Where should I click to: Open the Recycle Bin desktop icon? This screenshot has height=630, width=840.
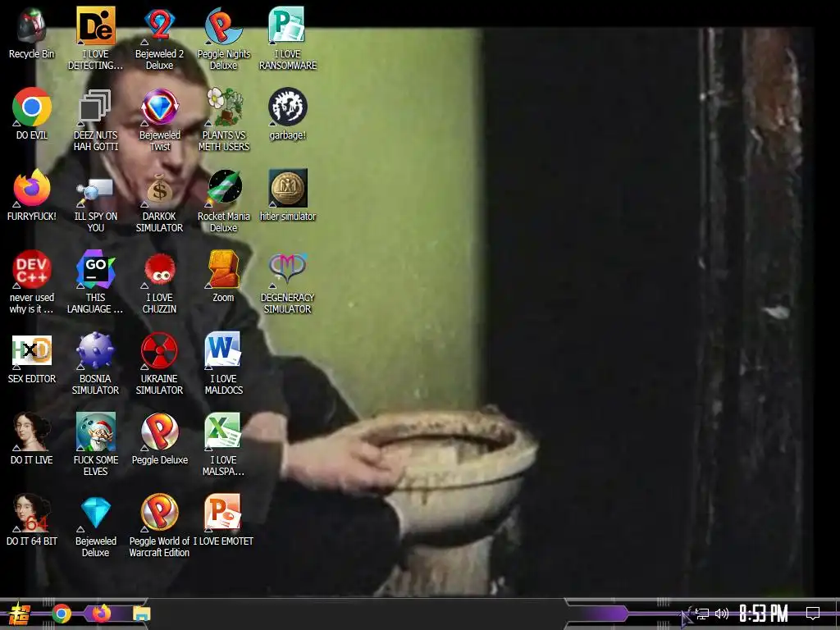[x=32, y=25]
